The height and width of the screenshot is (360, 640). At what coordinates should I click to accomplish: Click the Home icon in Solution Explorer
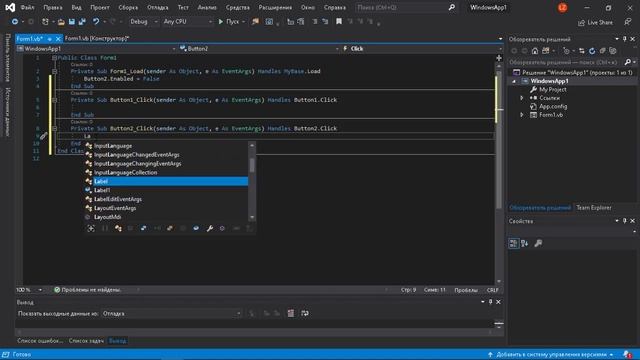(x=535, y=51)
